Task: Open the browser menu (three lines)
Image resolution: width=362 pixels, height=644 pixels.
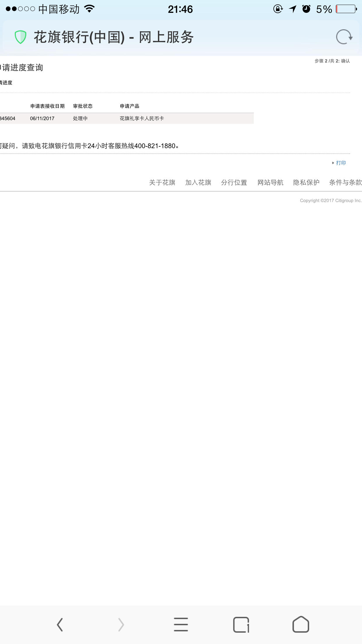Action: [181, 624]
